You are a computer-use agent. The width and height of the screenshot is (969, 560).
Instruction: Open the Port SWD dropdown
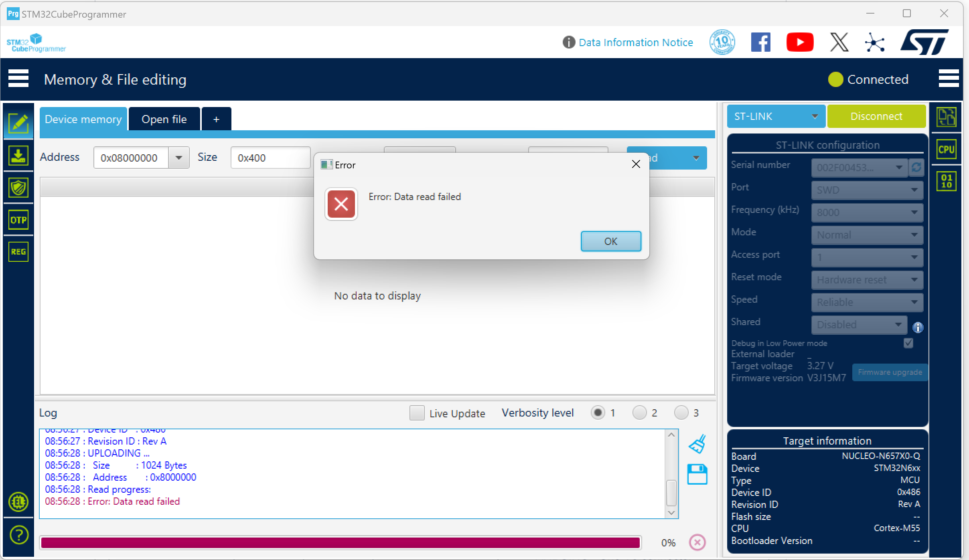[x=867, y=190]
